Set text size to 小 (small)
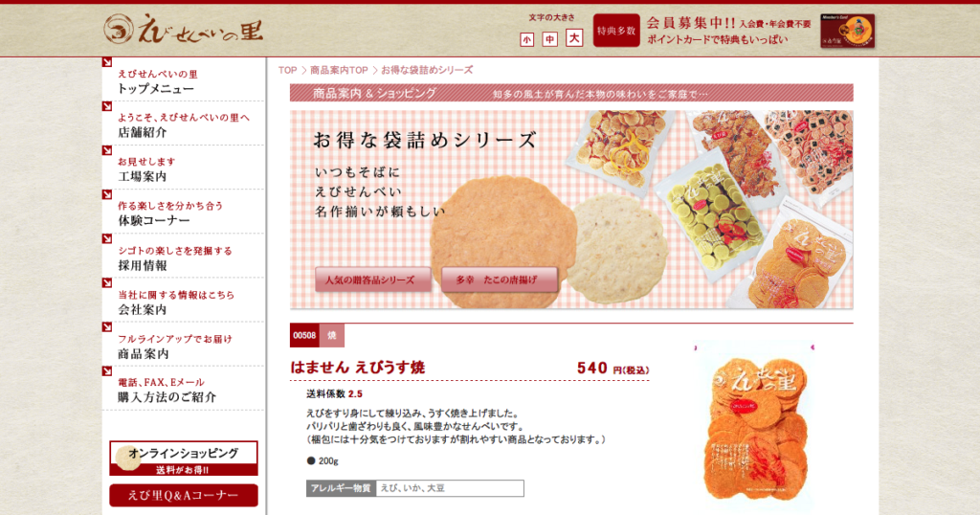This screenshot has height=515, width=980. pyautogui.click(x=527, y=40)
